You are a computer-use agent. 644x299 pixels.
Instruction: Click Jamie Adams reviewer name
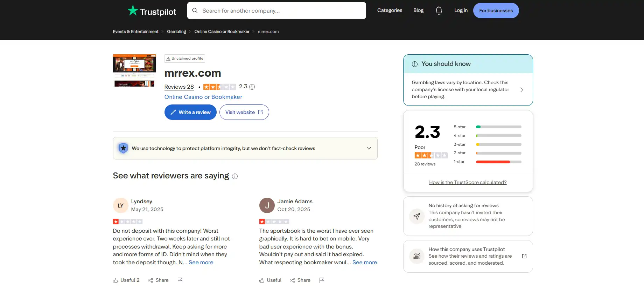pyautogui.click(x=295, y=202)
